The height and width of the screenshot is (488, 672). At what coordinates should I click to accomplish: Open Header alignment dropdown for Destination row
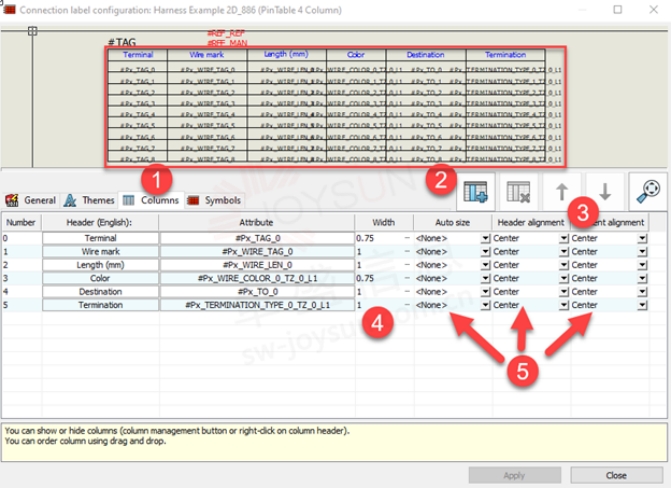point(564,292)
